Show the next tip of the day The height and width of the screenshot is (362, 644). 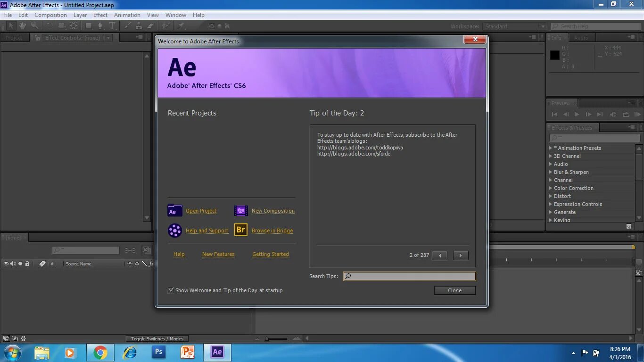click(461, 255)
